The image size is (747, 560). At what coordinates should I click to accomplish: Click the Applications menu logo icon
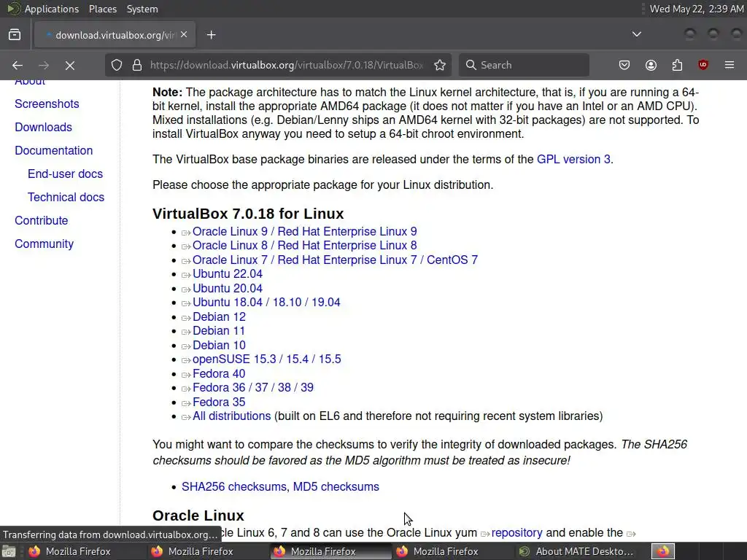14,9
